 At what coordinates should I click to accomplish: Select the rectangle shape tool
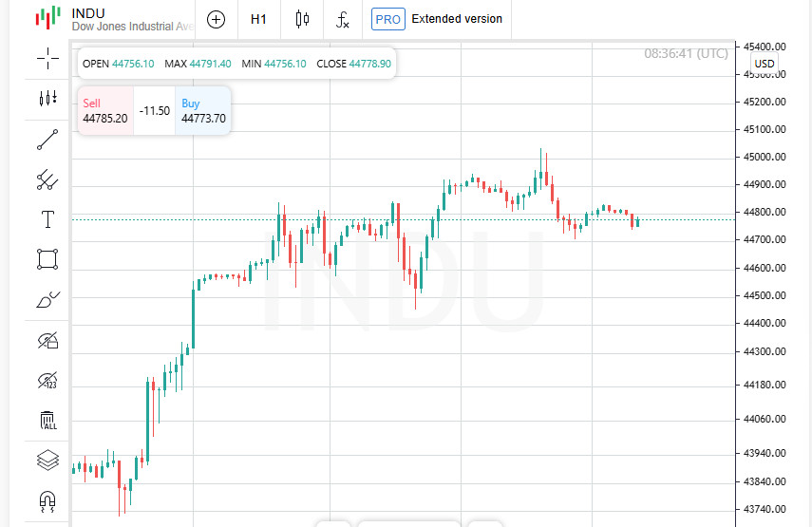47,259
